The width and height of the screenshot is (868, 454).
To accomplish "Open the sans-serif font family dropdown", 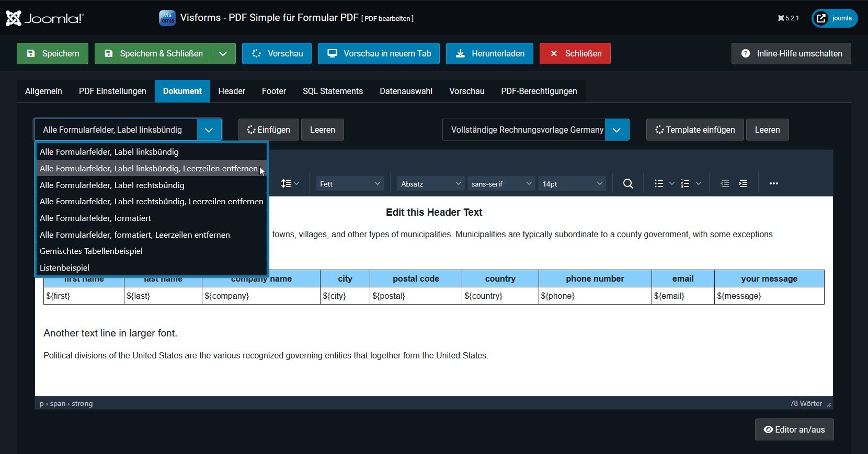I will point(501,184).
